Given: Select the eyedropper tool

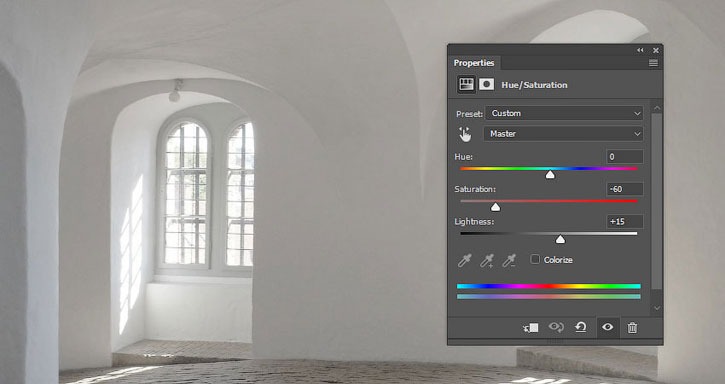Looking at the screenshot, I should pos(464,260).
